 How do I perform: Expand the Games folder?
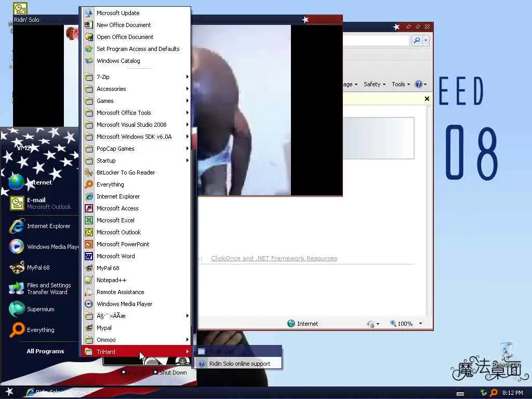click(x=137, y=101)
